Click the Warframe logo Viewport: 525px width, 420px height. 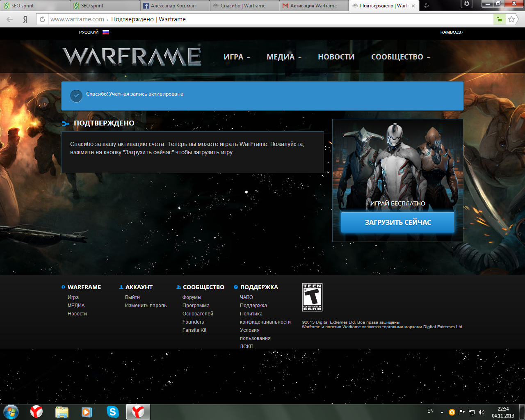pyautogui.click(x=132, y=57)
